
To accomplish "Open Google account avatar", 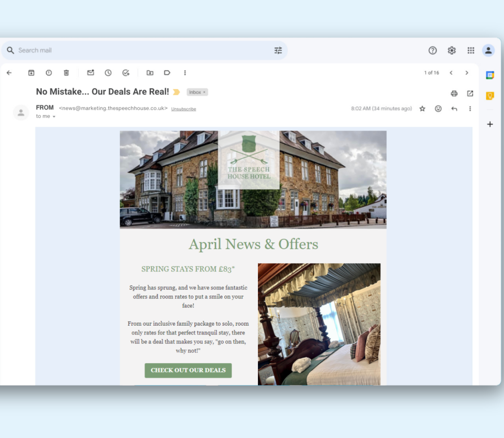I will coord(488,50).
